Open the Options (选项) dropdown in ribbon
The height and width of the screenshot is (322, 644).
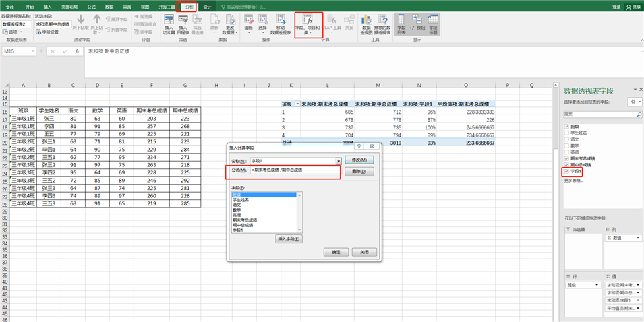pyautogui.click(x=22, y=32)
